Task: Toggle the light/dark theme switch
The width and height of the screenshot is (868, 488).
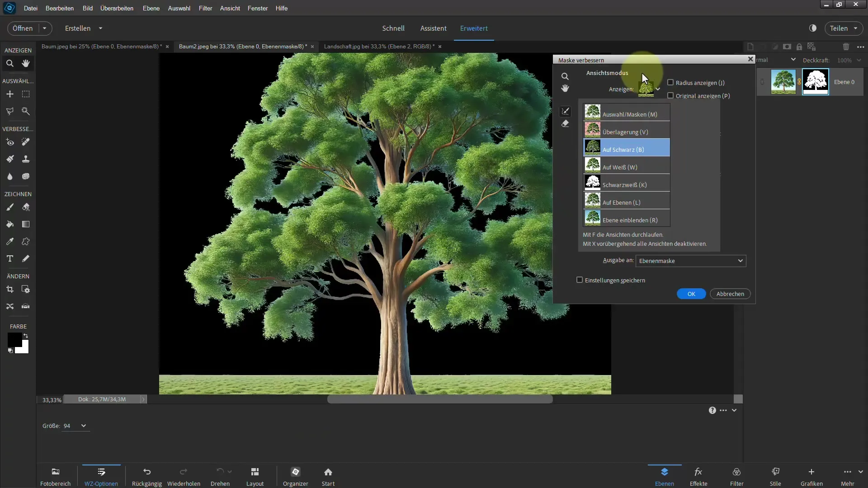Action: pyautogui.click(x=813, y=28)
